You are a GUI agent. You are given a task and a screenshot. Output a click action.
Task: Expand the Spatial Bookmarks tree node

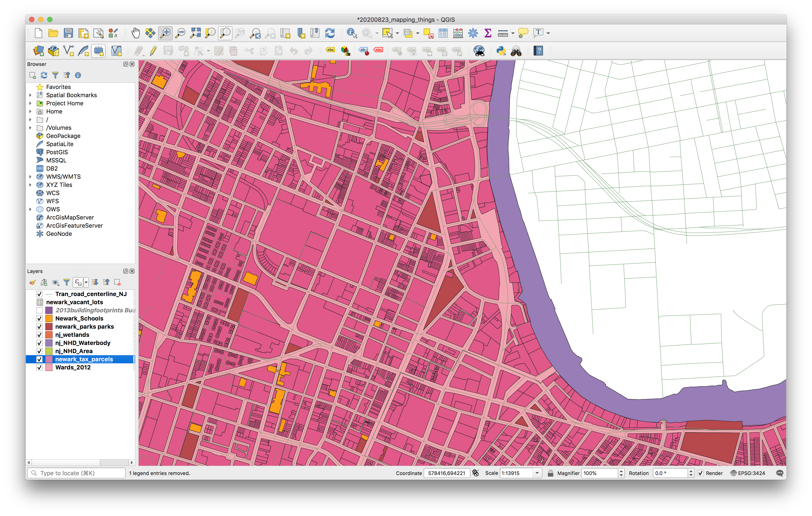click(30, 95)
